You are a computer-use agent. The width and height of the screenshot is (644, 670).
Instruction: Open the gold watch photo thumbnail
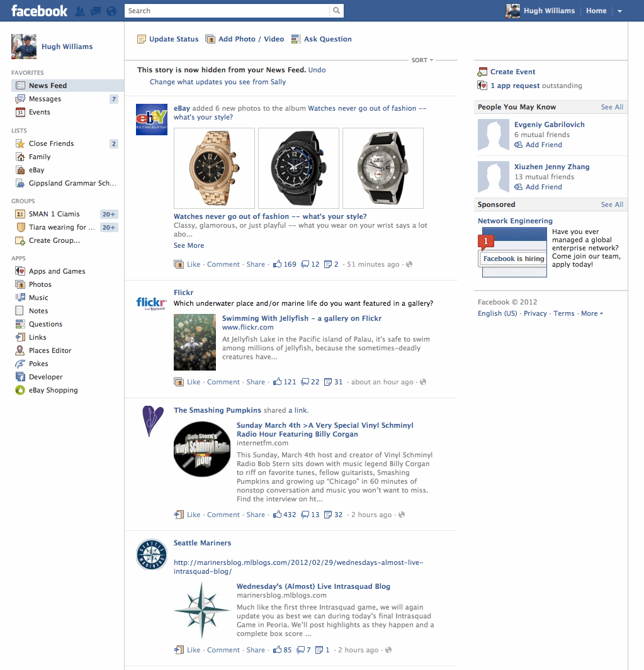(214, 168)
